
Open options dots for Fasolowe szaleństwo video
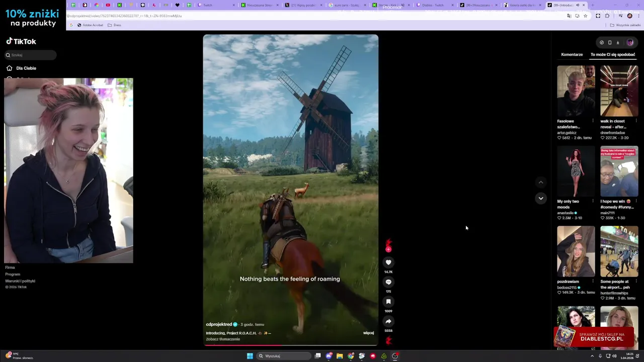tap(593, 121)
